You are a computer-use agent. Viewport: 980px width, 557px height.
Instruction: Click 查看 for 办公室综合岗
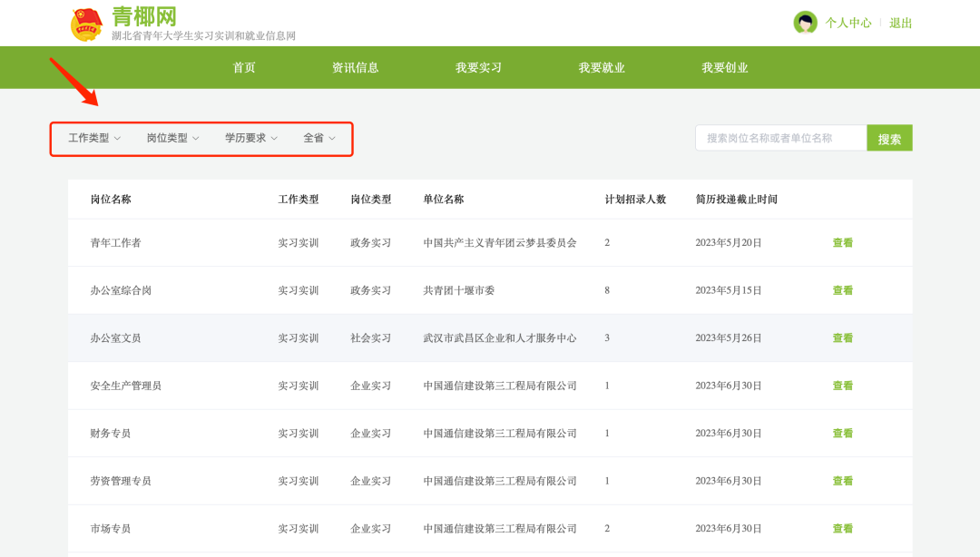842,290
